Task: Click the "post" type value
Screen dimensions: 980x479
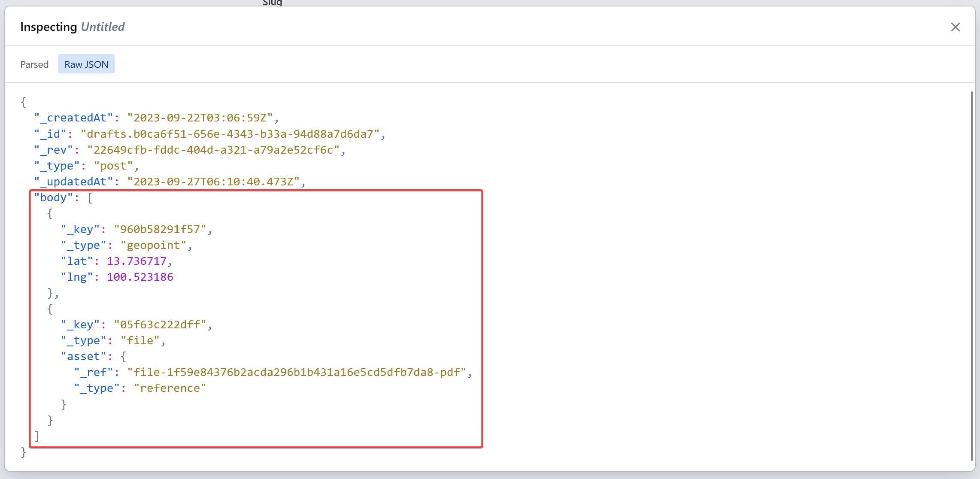Action: click(113, 166)
